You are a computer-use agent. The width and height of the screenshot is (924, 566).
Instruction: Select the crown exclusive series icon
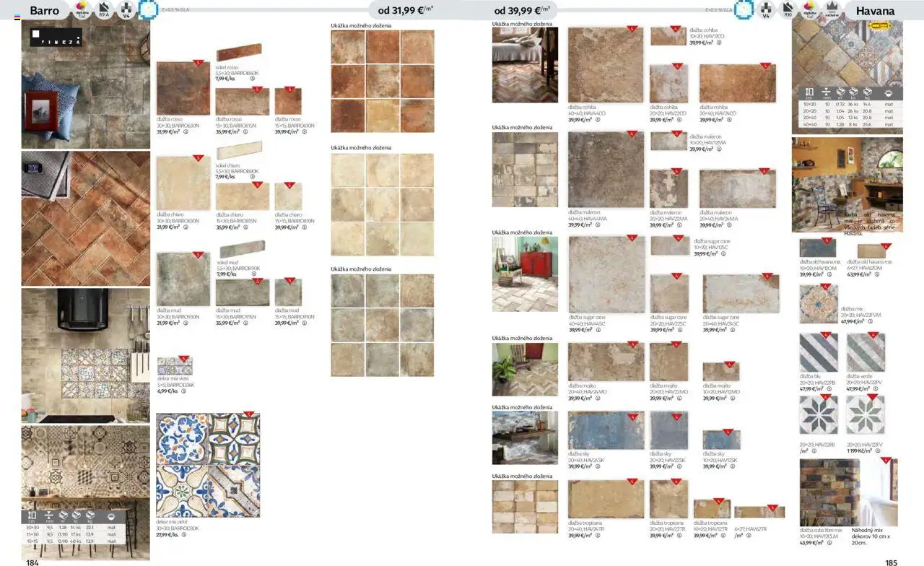[x=832, y=10]
